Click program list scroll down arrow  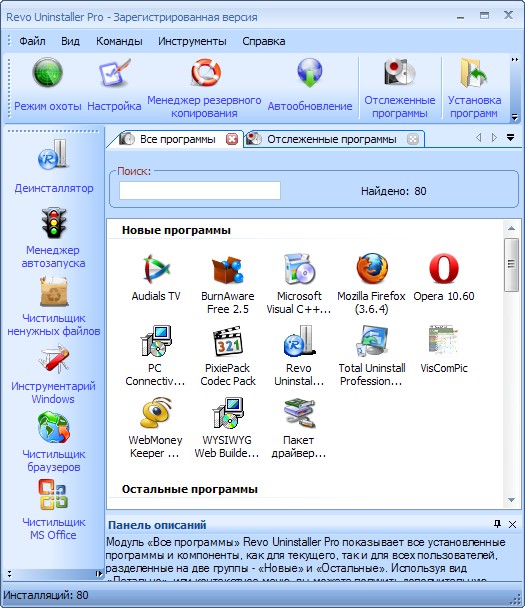click(x=511, y=500)
